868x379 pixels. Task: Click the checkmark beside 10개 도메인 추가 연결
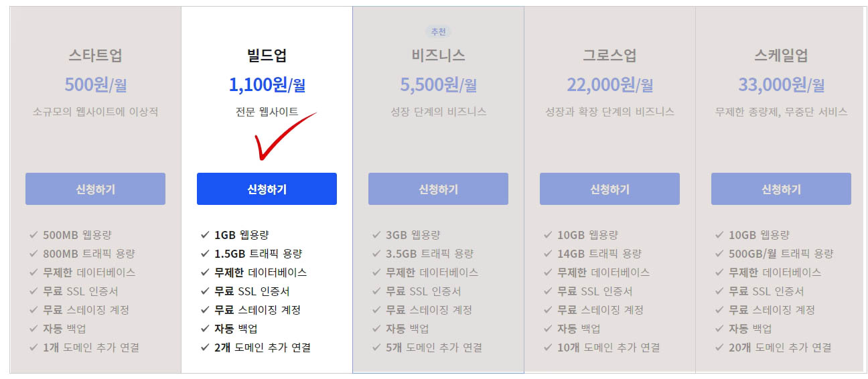(x=548, y=348)
